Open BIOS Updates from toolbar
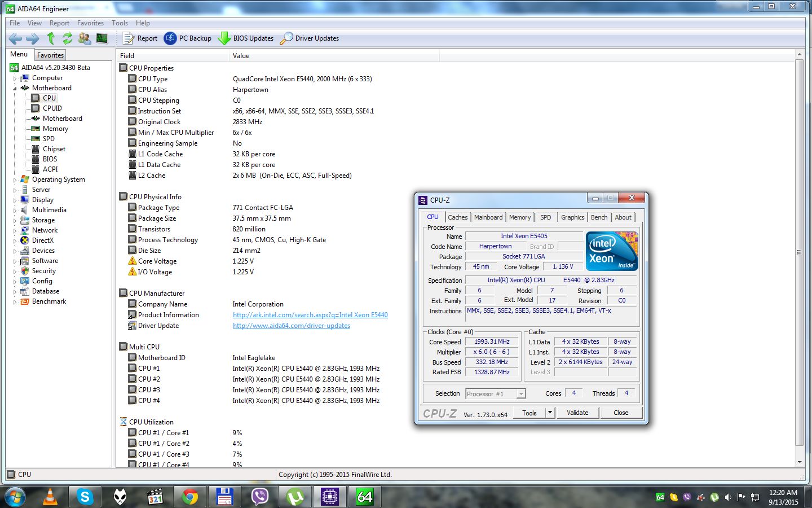 (246, 38)
